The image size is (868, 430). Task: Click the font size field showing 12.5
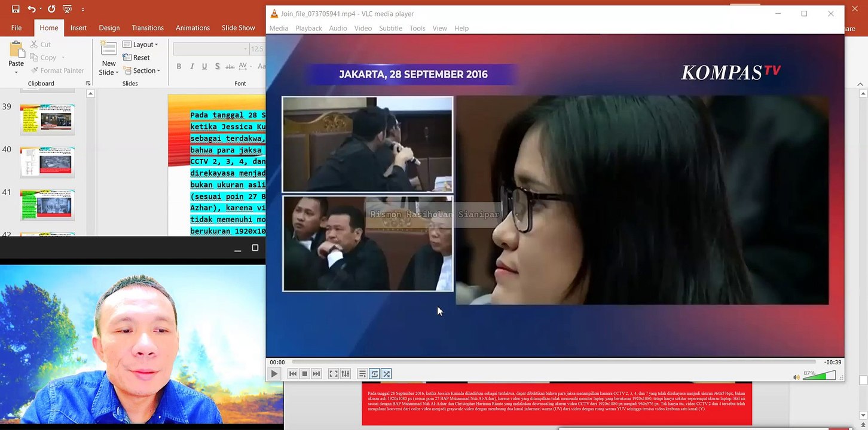tap(258, 49)
